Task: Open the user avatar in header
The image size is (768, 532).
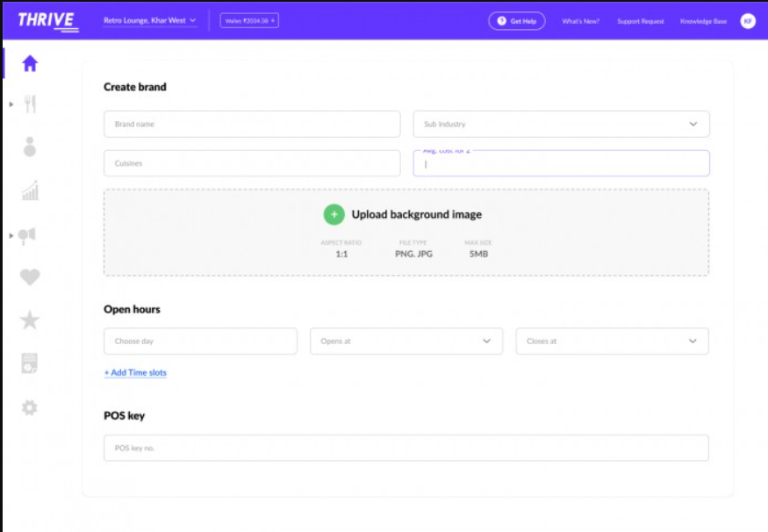Action: coord(748,21)
